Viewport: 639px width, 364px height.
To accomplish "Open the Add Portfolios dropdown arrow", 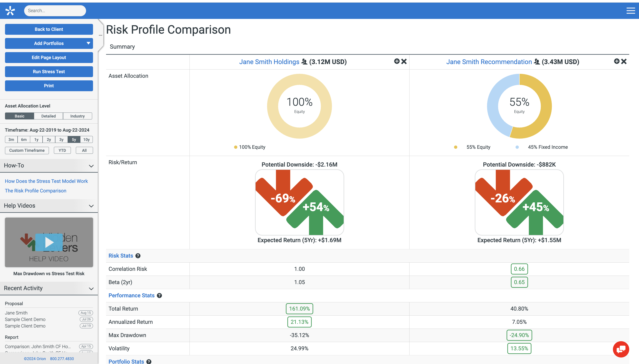I will (88, 43).
